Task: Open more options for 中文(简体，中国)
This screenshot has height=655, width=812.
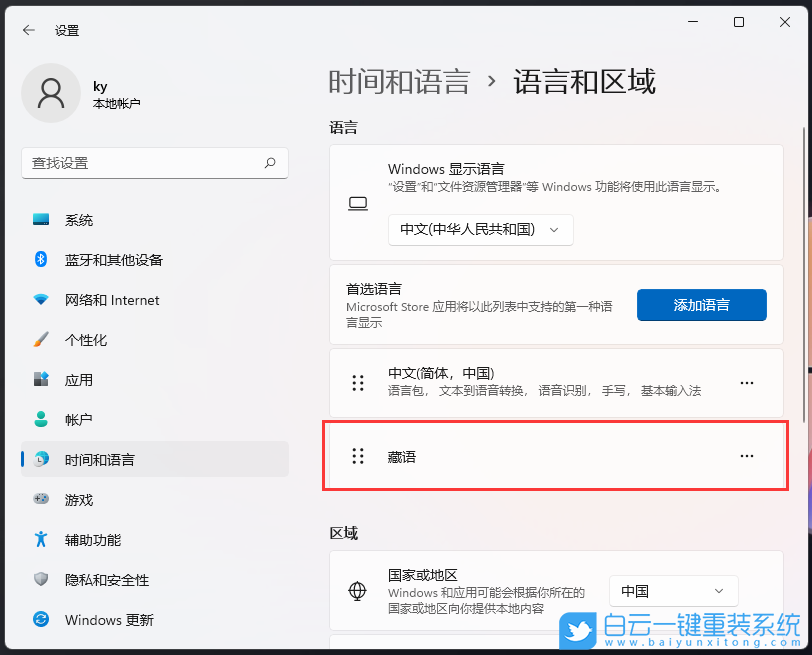Action: tap(746, 382)
